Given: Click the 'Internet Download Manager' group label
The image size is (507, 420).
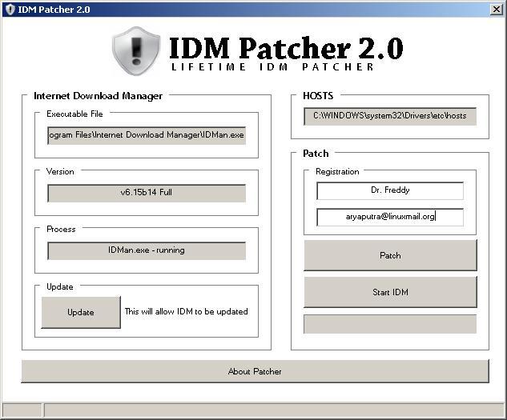Looking at the screenshot, I should [98, 96].
